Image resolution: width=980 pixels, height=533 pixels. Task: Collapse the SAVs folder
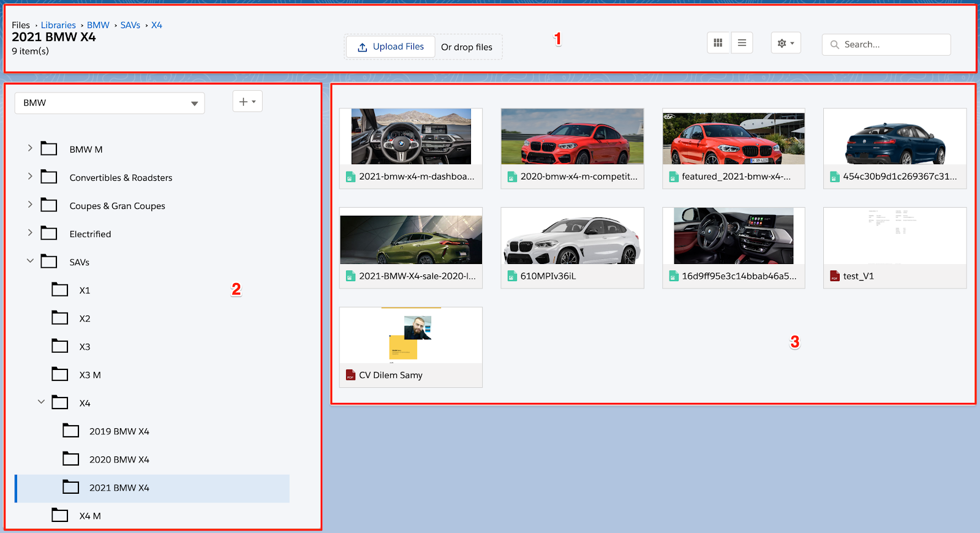coord(30,261)
